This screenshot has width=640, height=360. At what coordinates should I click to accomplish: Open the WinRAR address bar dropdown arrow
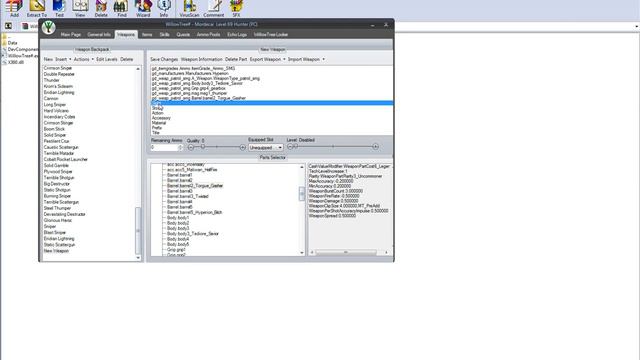pyautogui.click(x=637, y=27)
